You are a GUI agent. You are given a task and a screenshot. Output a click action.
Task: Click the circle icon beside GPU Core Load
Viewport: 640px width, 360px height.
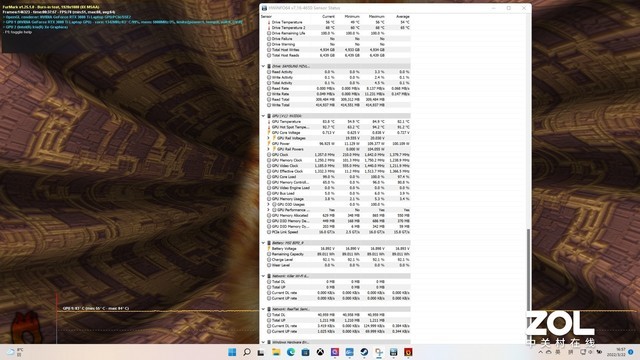[269, 177]
